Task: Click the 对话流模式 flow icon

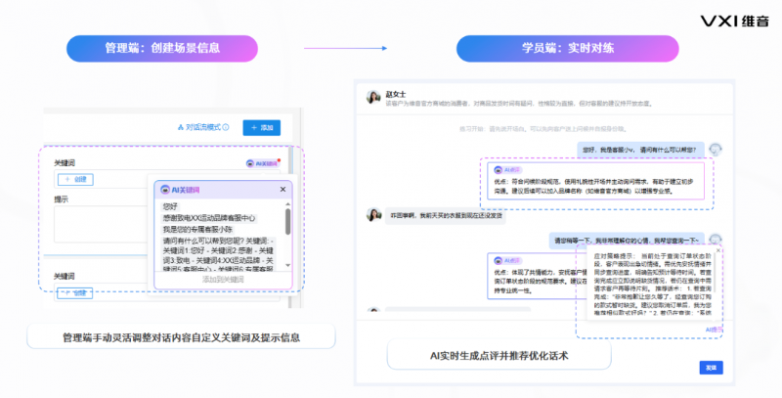Action: pos(181,128)
